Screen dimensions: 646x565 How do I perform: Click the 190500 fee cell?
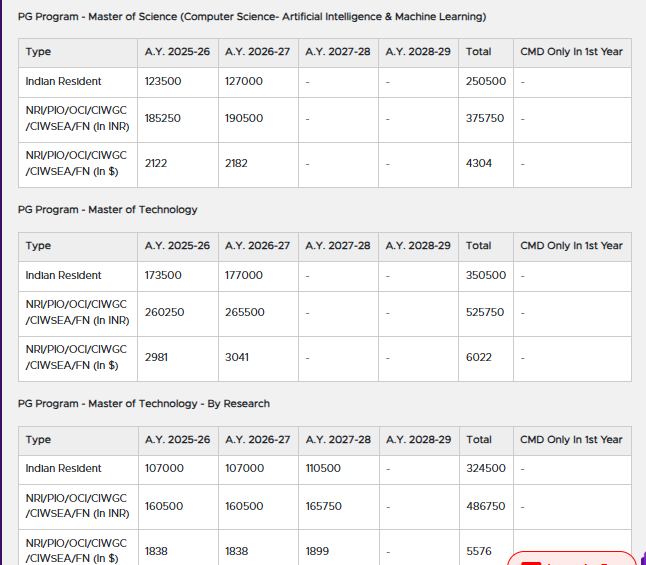[244, 118]
